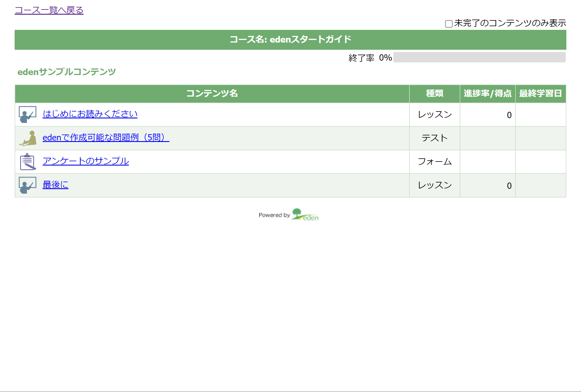This screenshot has height=392, width=581.
Task: Open the 最後に lesson link
Action: 55,185
